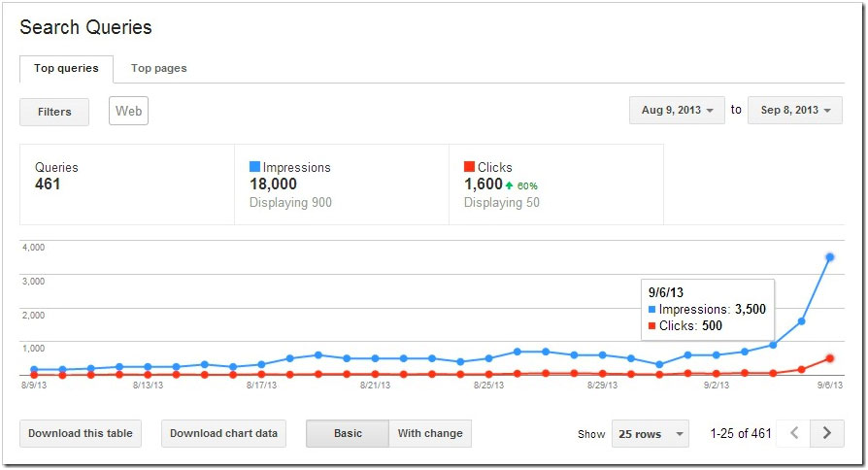Image resolution: width=868 pixels, height=470 pixels.
Task: Click the Queries 461 summary cell
Action: 126,185
